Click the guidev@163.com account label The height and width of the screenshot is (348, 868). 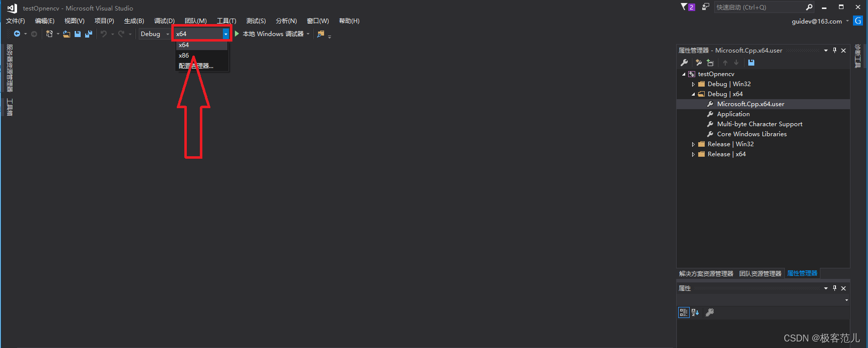click(x=817, y=21)
